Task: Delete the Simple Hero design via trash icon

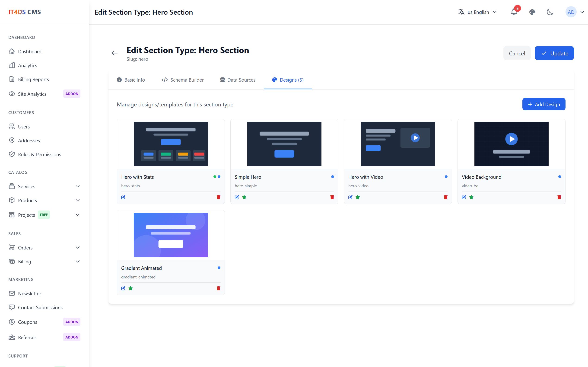Action: 332,197
